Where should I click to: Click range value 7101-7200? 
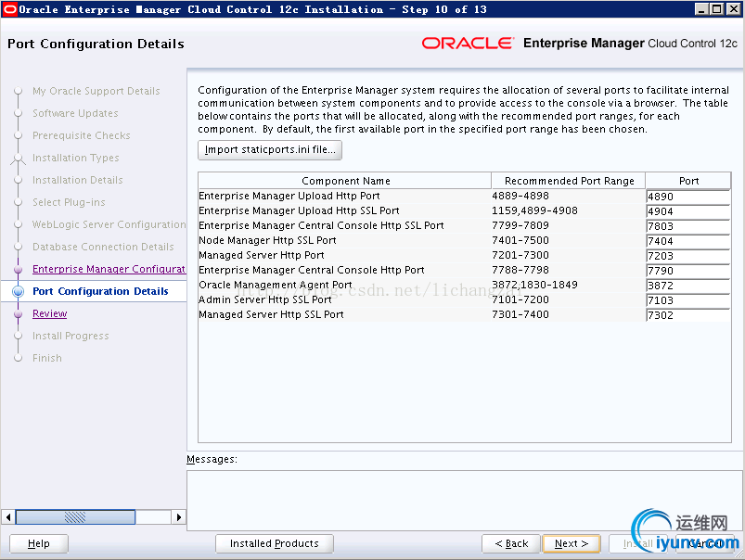click(520, 299)
